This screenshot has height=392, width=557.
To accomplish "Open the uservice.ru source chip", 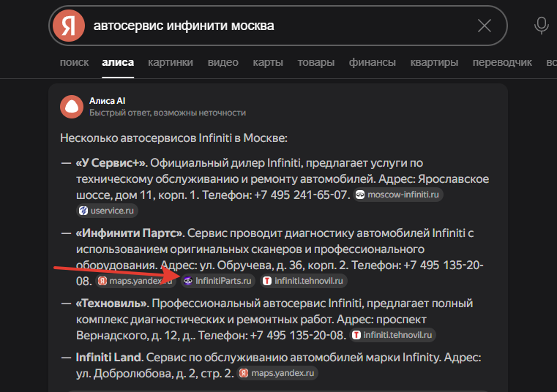I will pos(108,211).
